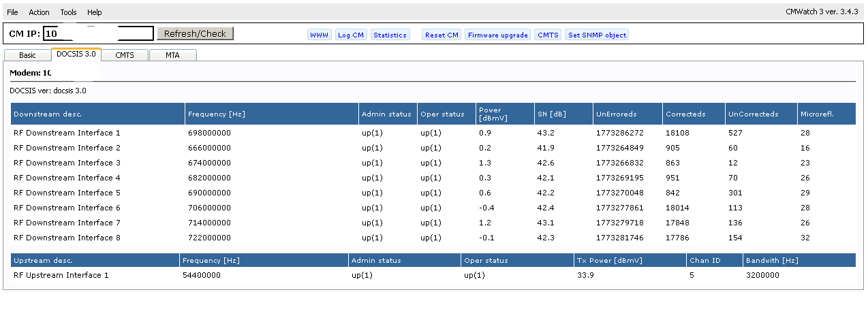Click frequency value 698000000

click(209, 133)
